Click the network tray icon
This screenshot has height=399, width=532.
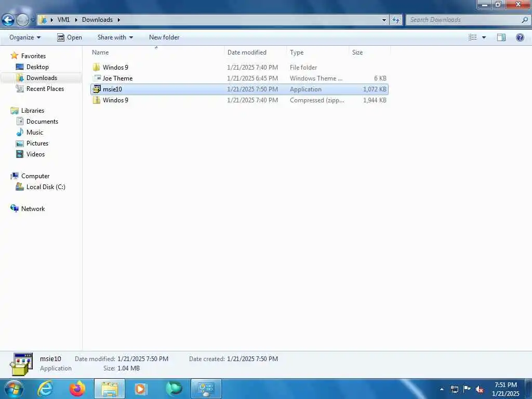coord(454,389)
